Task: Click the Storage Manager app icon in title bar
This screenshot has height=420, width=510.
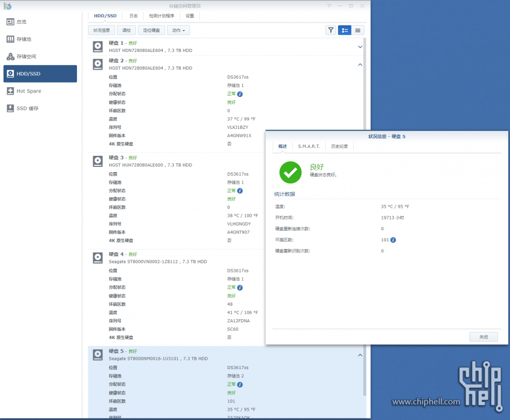Action: pos(7,6)
